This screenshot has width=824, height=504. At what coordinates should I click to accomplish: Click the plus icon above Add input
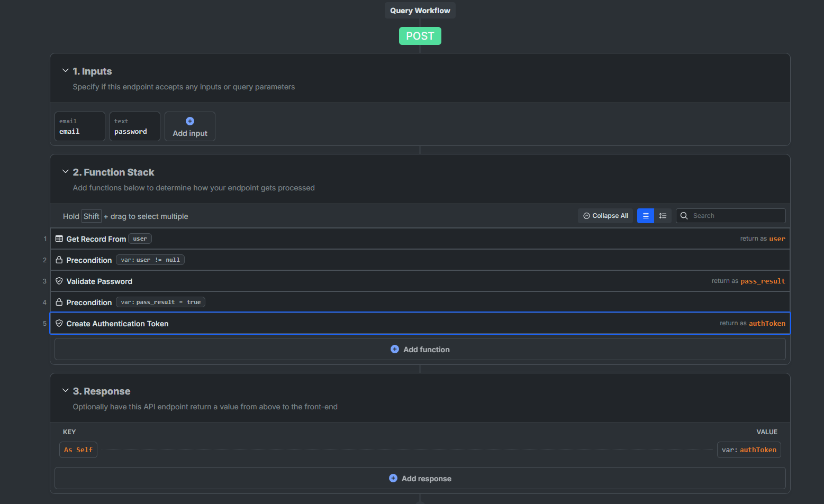pyautogui.click(x=190, y=121)
